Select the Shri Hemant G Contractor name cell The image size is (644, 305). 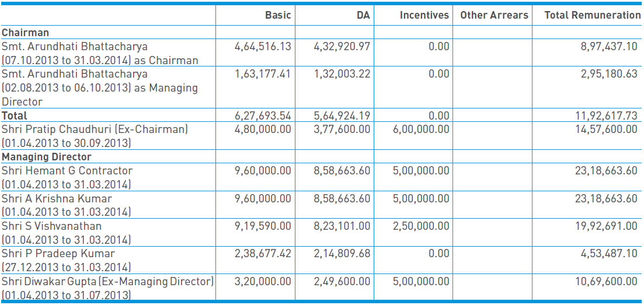coord(67,171)
